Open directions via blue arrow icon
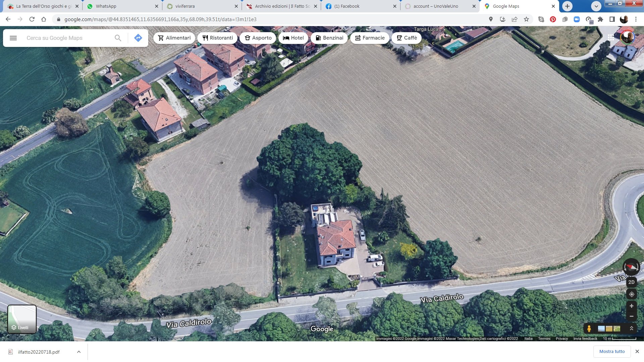Image resolution: width=644 pixels, height=362 pixels. [x=138, y=38]
